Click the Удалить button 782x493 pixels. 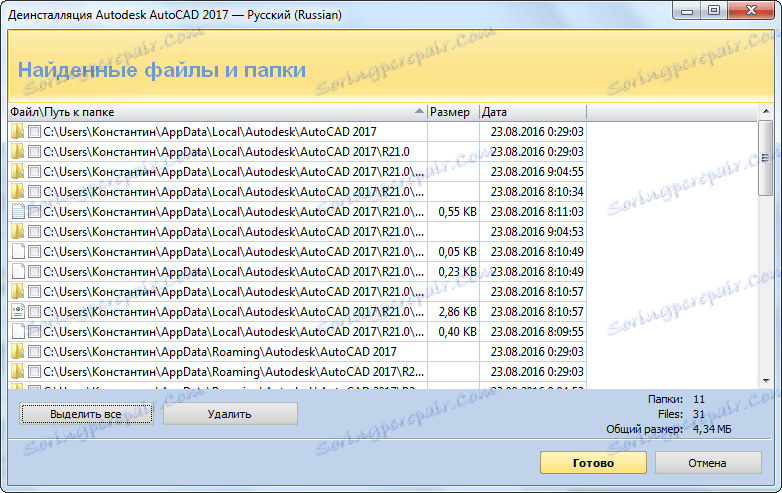click(x=230, y=414)
